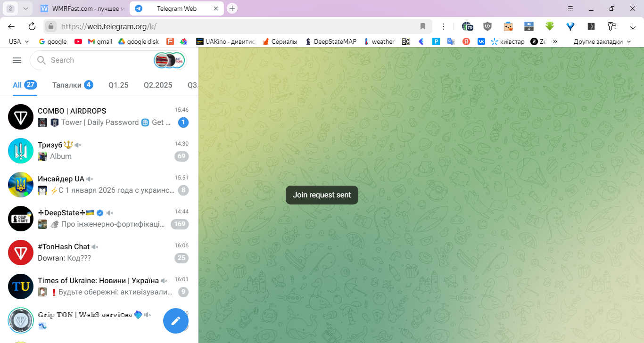Click the orange F bookmark icon
This screenshot has height=343, width=644.
pos(170,41)
